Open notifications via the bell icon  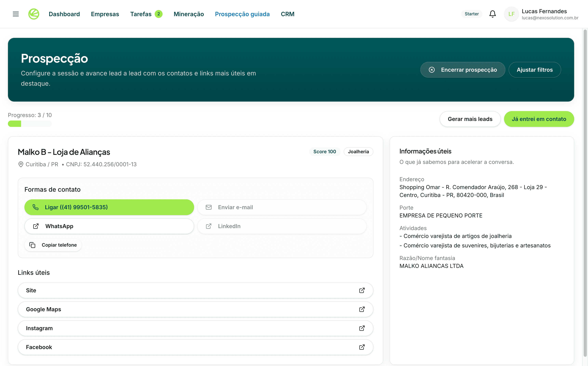click(x=493, y=14)
